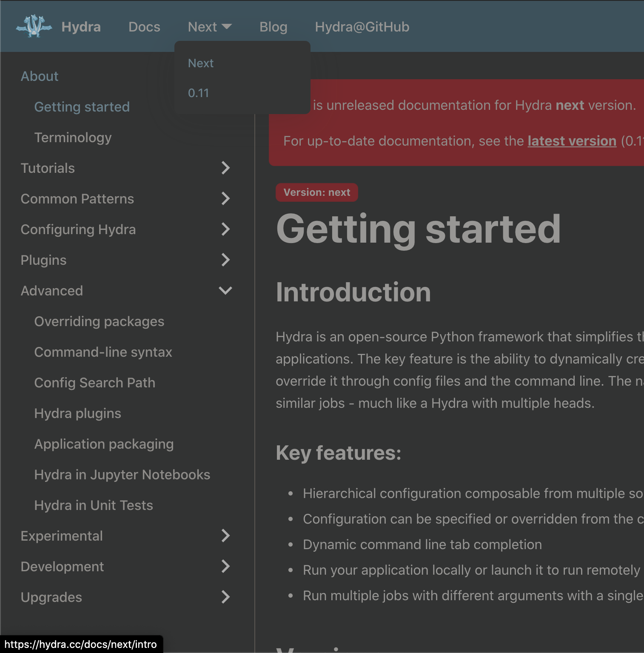
Task: Open the Tutorials sidebar label
Action: click(x=48, y=168)
